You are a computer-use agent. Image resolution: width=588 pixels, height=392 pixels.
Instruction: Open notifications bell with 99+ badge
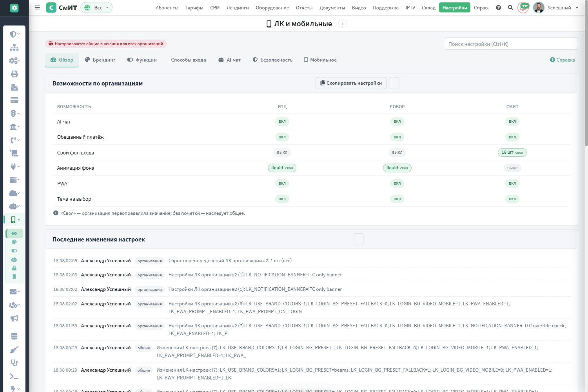tap(523, 7)
